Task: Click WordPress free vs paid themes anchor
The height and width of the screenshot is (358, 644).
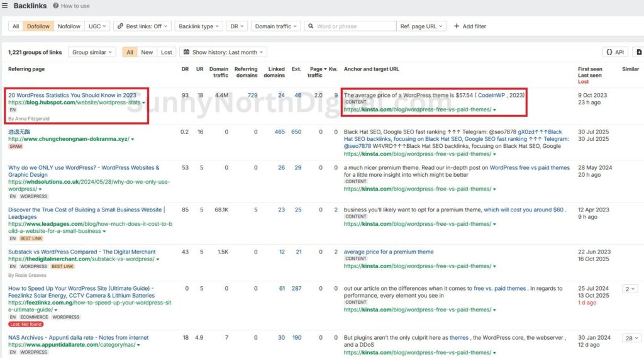Action: (530, 168)
